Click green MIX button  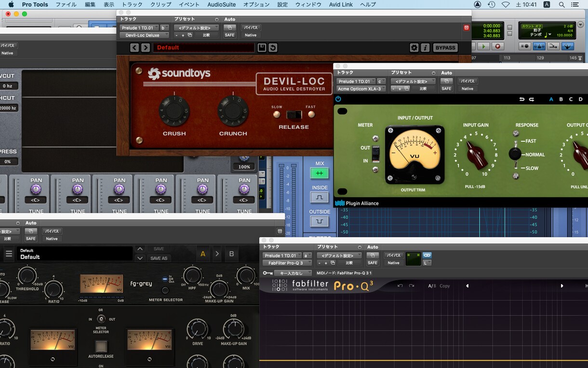319,173
